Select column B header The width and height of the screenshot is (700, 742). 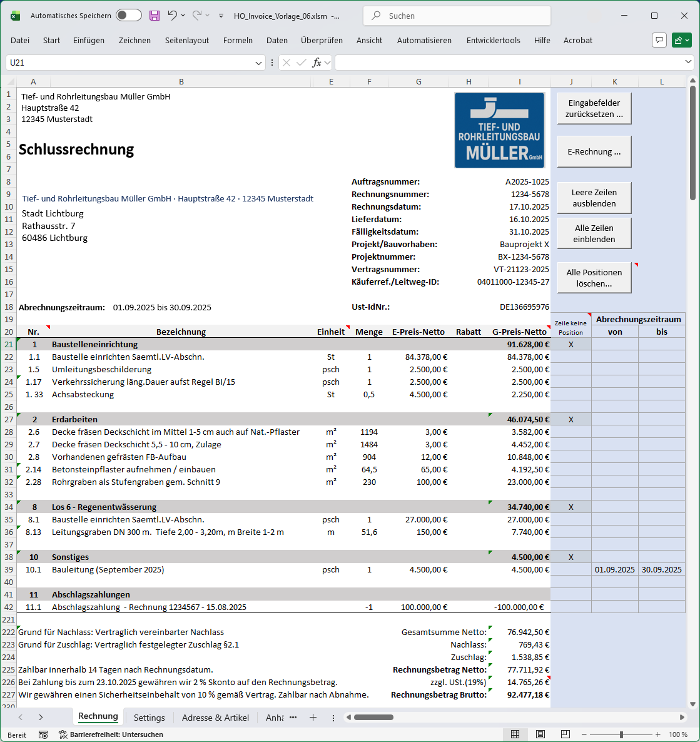[181, 82]
